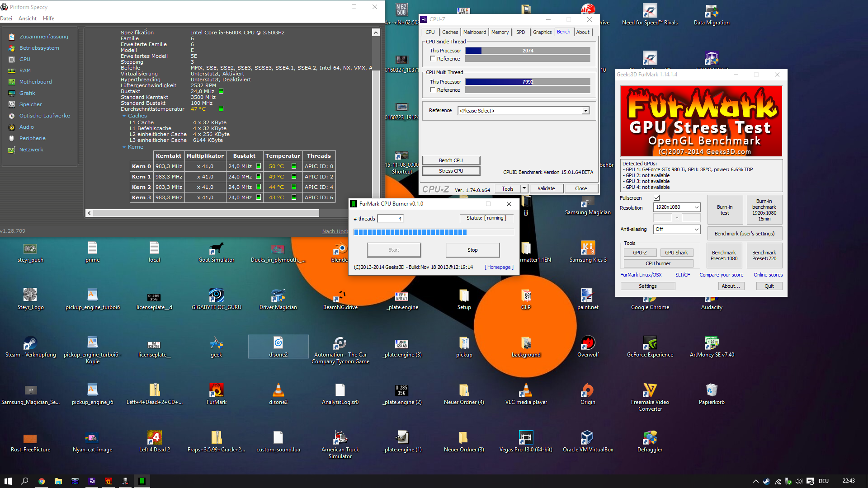Open the Zusammenfassung section icon in Speccy
This screenshot has width=868, height=488.
point(12,37)
